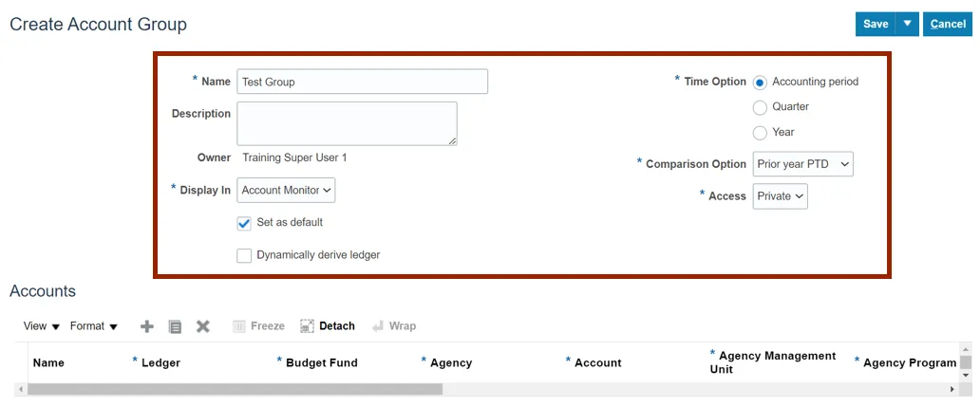Open the Display In dropdown
980x407 pixels.
click(x=286, y=191)
